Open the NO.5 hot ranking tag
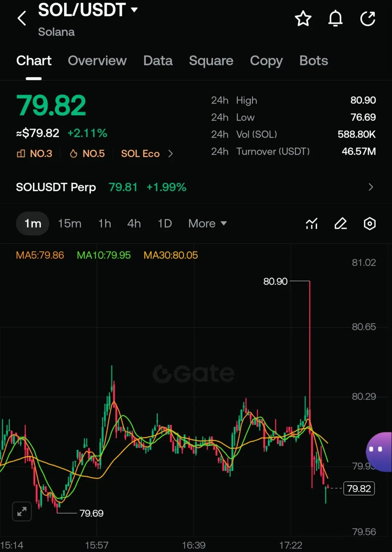The height and width of the screenshot is (552, 392). pos(87,154)
